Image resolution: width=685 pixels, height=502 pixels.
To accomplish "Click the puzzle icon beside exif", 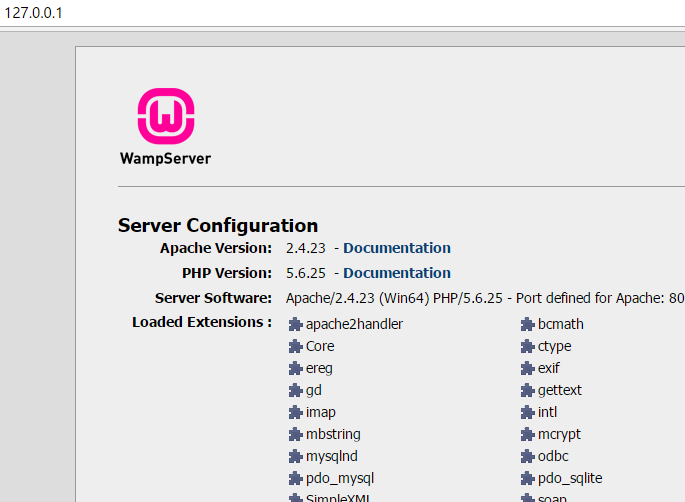I will [527, 368].
